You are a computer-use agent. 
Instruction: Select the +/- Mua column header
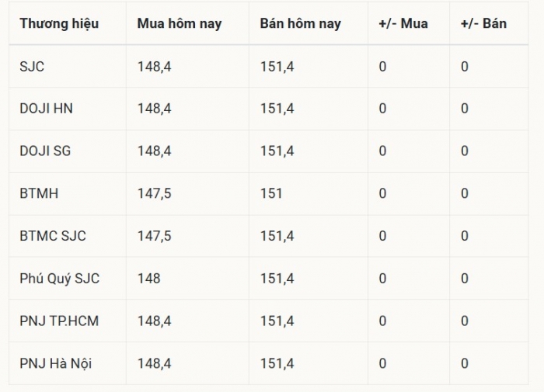coord(403,23)
